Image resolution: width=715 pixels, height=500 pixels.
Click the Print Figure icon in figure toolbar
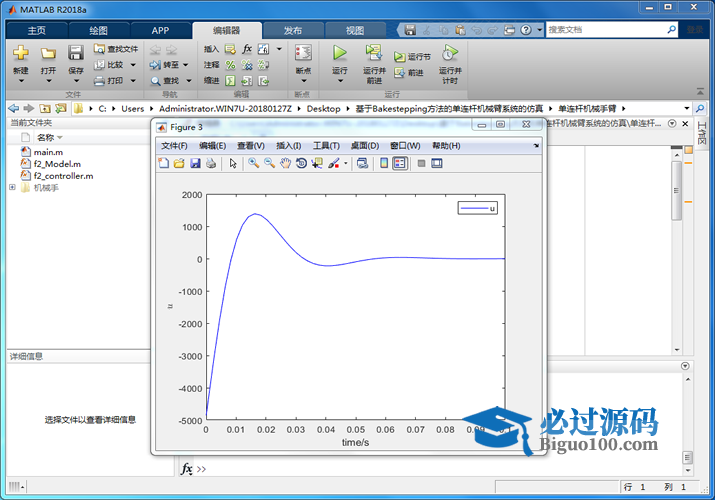click(211, 163)
